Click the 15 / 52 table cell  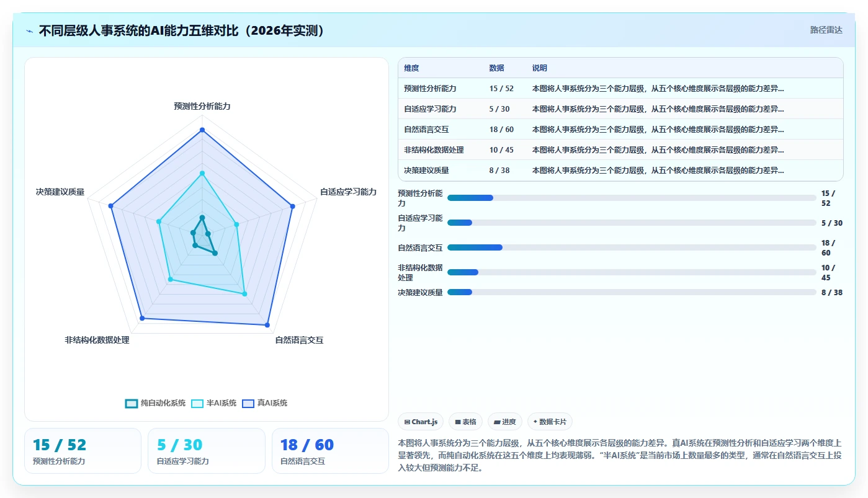(x=501, y=89)
